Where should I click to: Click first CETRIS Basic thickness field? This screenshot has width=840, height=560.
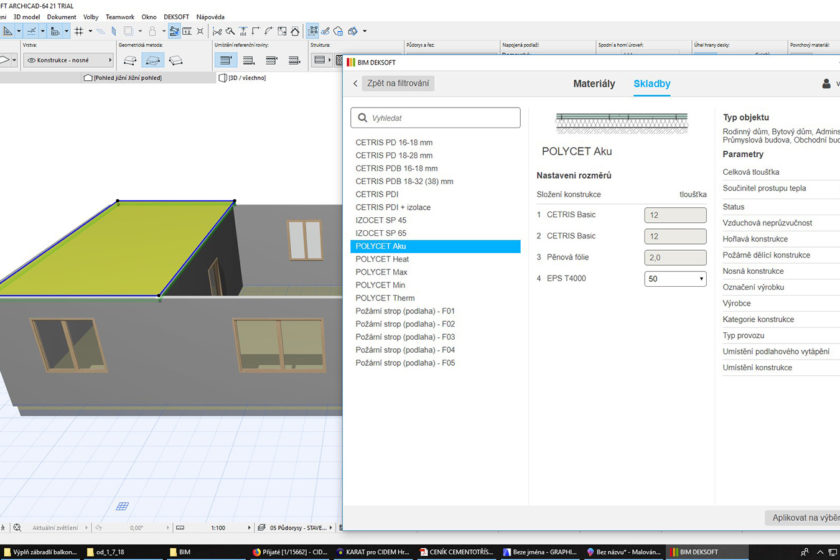pyautogui.click(x=675, y=215)
